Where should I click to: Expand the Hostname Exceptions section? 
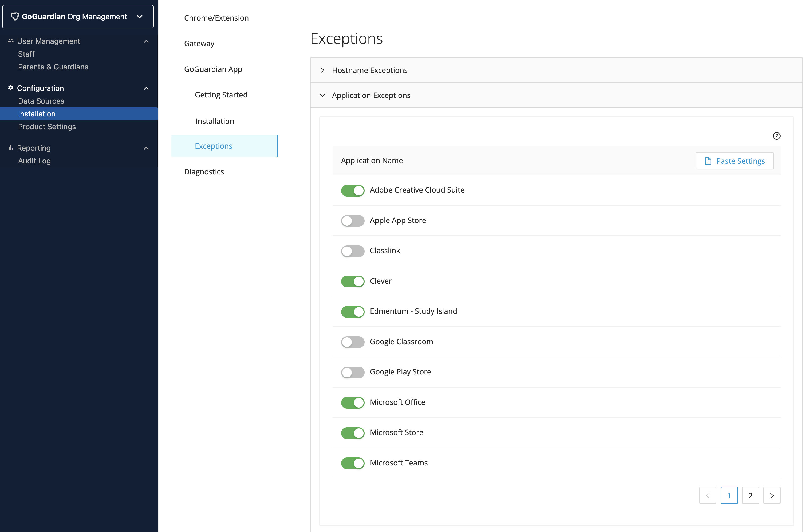(x=322, y=70)
